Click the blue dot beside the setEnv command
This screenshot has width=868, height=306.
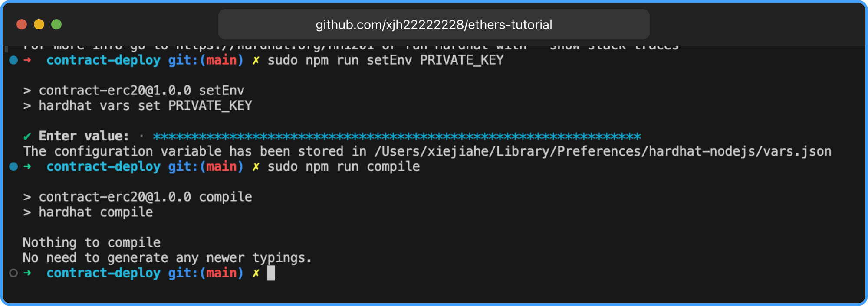pyautogui.click(x=13, y=60)
